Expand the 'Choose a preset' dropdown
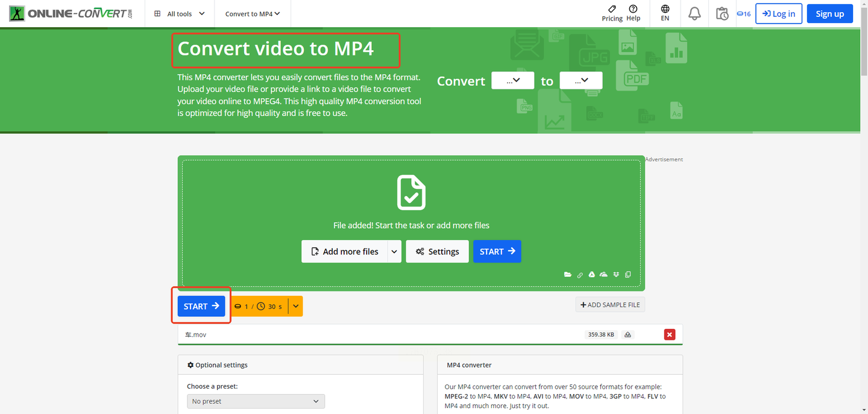This screenshot has width=868, height=414. point(256,401)
